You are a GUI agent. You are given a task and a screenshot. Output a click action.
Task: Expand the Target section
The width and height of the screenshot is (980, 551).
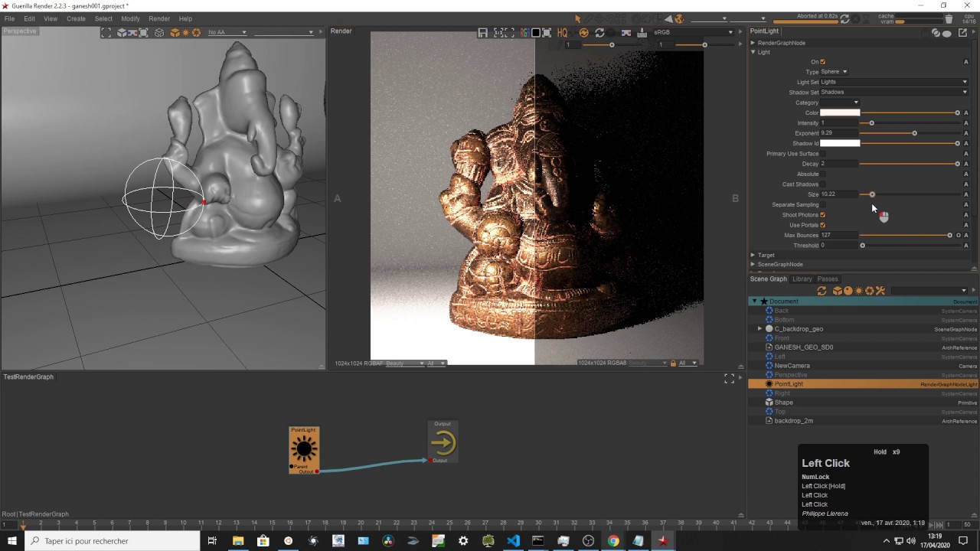coord(753,255)
